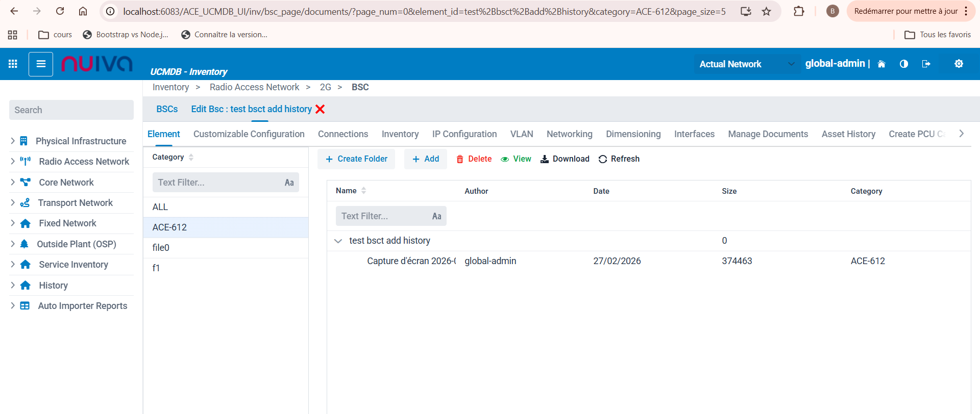Click the View eye button
The image size is (980, 414).
coord(516,159)
